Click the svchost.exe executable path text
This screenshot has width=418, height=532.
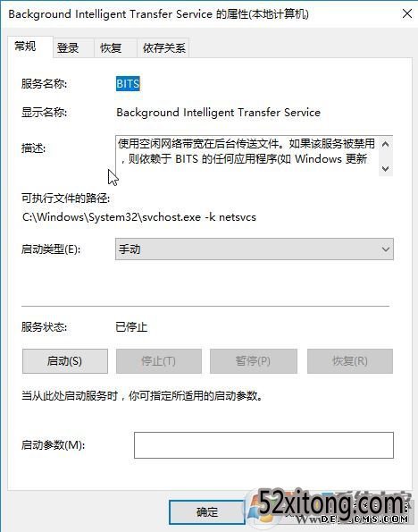tap(139, 217)
